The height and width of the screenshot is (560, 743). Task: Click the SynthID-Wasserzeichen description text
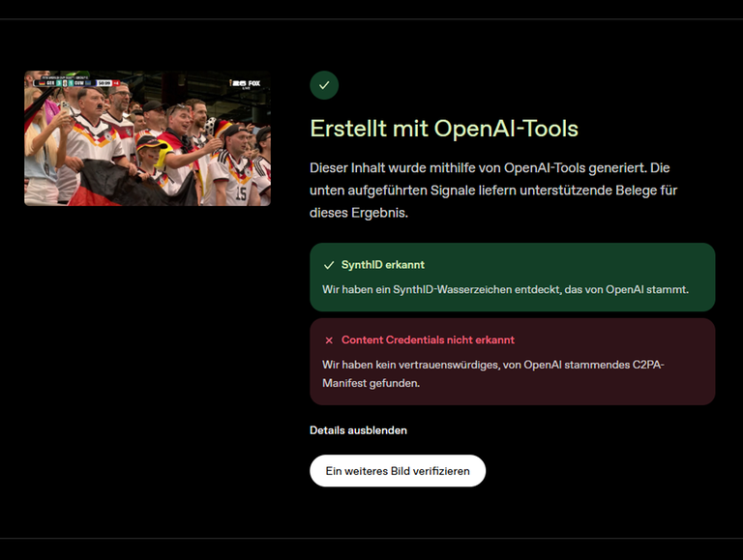tap(505, 289)
